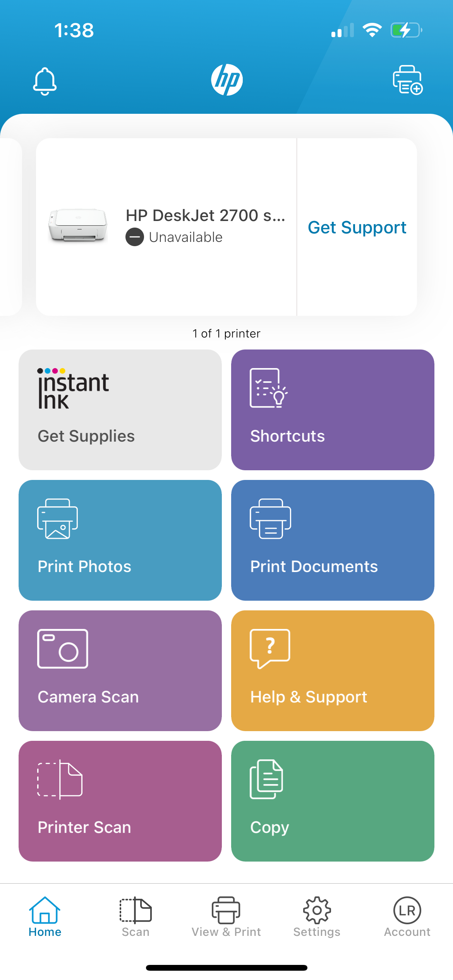Open the Print Photos tile
The height and width of the screenshot is (980, 453).
point(120,540)
